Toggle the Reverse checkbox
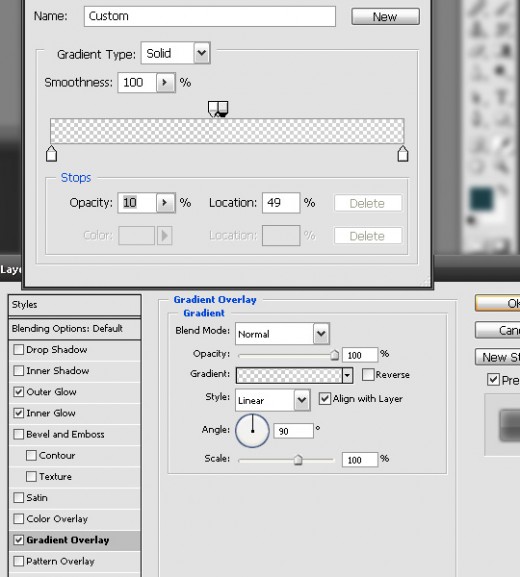The width and height of the screenshot is (520, 577). [368, 375]
